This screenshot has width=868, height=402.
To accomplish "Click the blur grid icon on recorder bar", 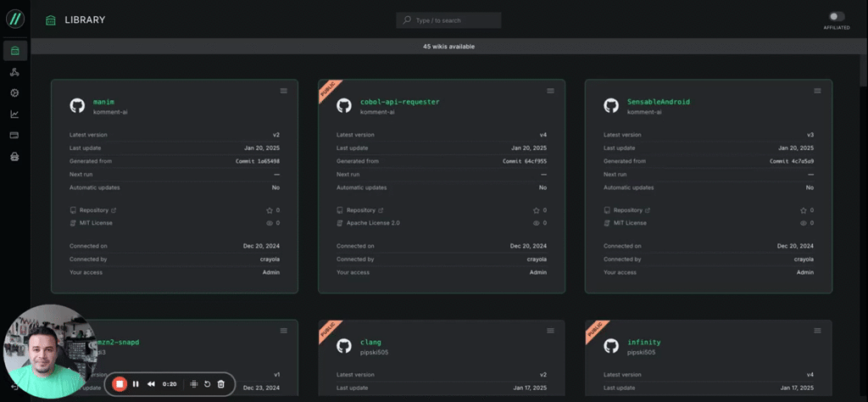I will pyautogui.click(x=194, y=383).
